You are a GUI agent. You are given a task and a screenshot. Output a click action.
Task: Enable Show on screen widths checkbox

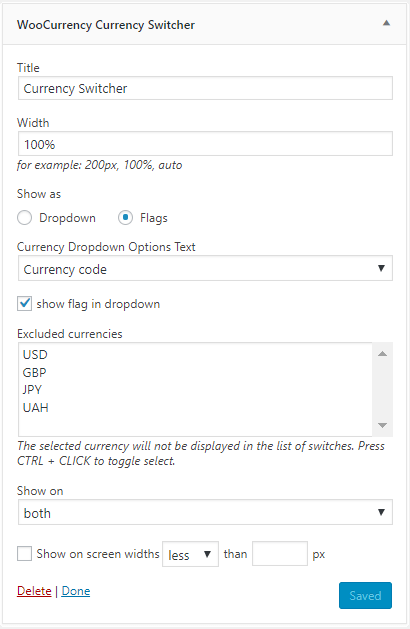click(24, 554)
